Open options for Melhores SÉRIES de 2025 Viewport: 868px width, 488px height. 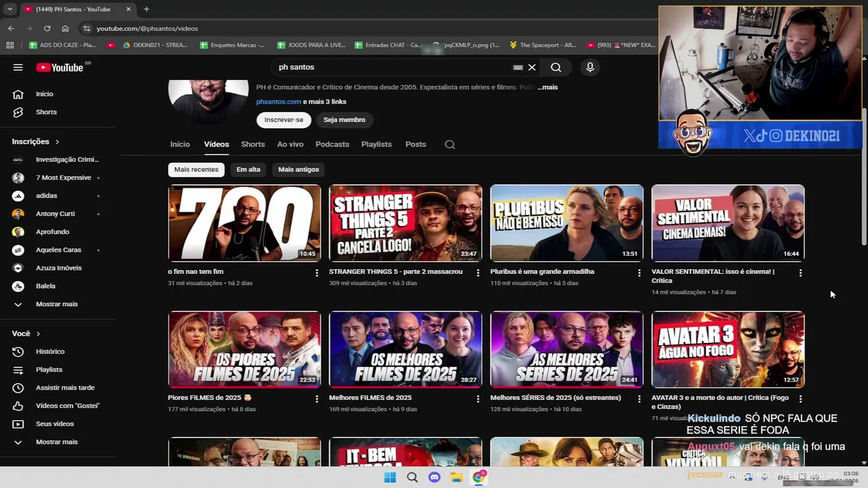click(639, 399)
